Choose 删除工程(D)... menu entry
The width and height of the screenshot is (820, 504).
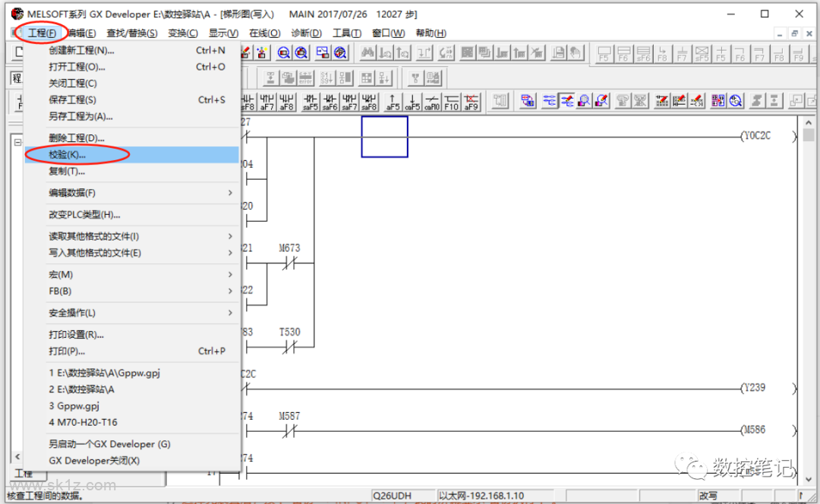click(132, 138)
